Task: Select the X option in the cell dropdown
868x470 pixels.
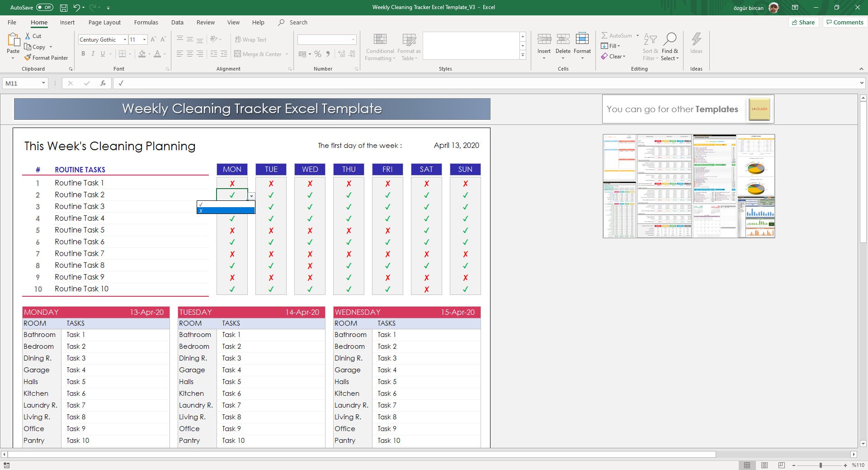Action: pos(226,211)
